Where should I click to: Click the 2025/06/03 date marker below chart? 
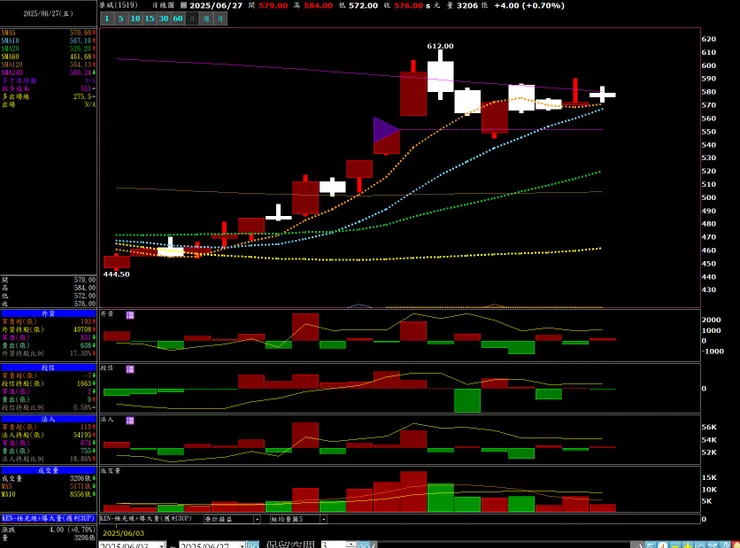[123, 533]
